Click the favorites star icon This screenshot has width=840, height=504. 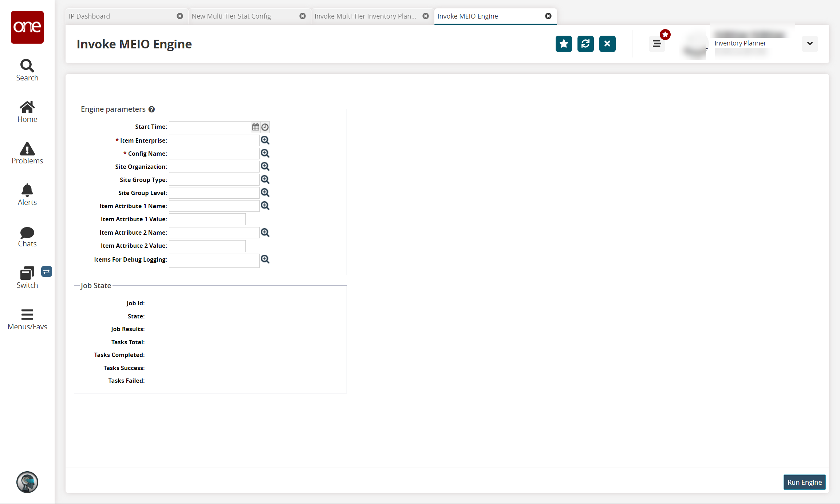(x=564, y=43)
